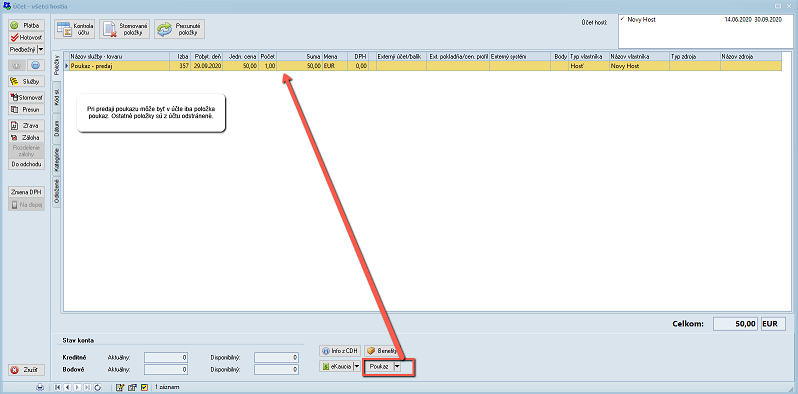Sort by Pobyt. deň column header

tap(206, 57)
